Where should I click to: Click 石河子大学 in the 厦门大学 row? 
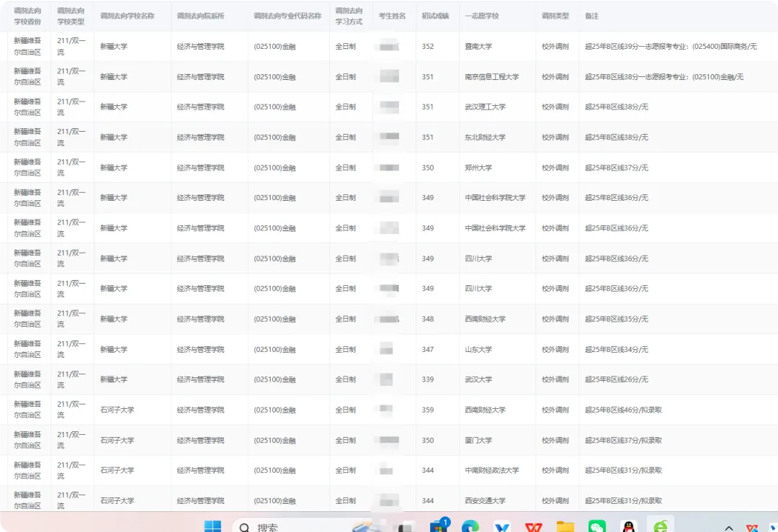click(x=117, y=441)
